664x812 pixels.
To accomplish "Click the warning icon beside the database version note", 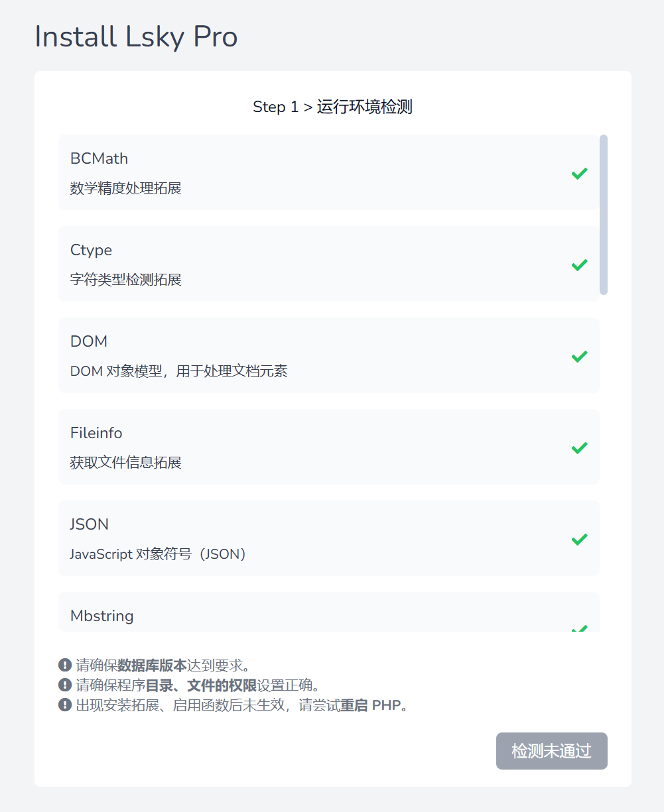I will [x=65, y=665].
